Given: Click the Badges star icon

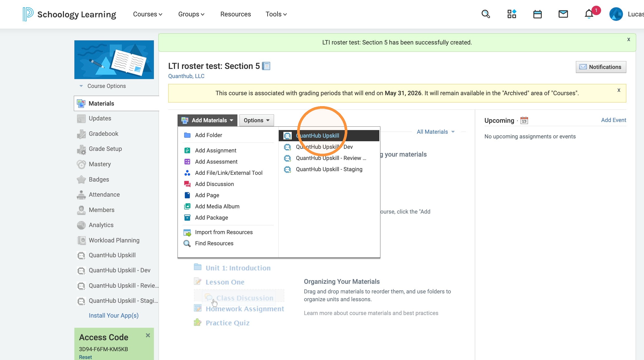Looking at the screenshot, I should pyautogui.click(x=81, y=179).
